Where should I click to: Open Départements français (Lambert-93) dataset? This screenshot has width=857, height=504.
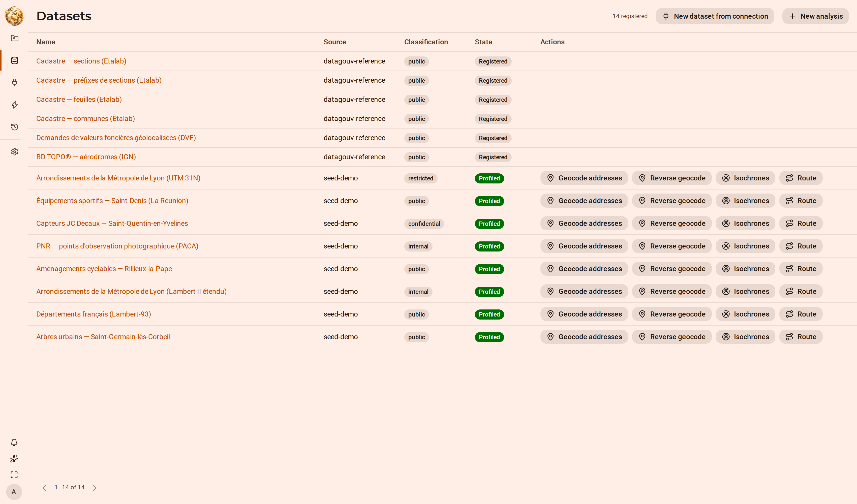[94, 314]
